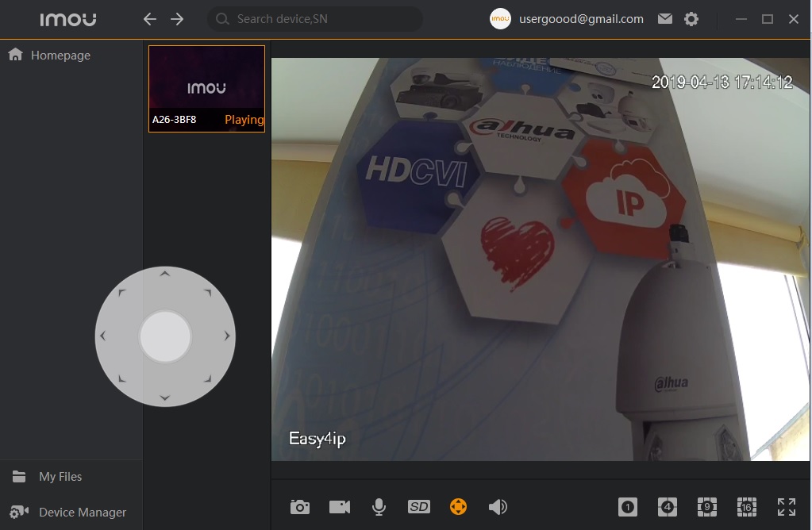Click the imou account avatar

pyautogui.click(x=500, y=18)
